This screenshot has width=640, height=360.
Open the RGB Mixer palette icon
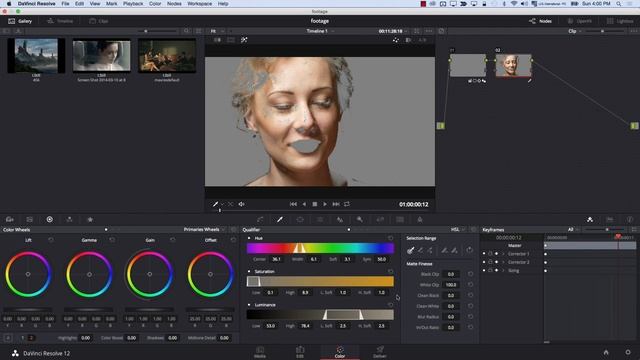click(69, 220)
